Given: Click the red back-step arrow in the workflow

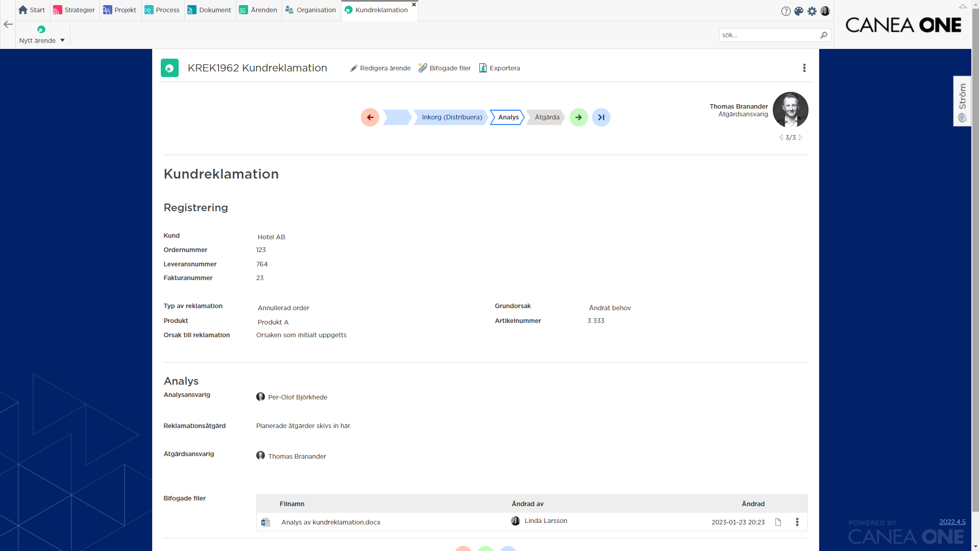Looking at the screenshot, I should coord(370,117).
